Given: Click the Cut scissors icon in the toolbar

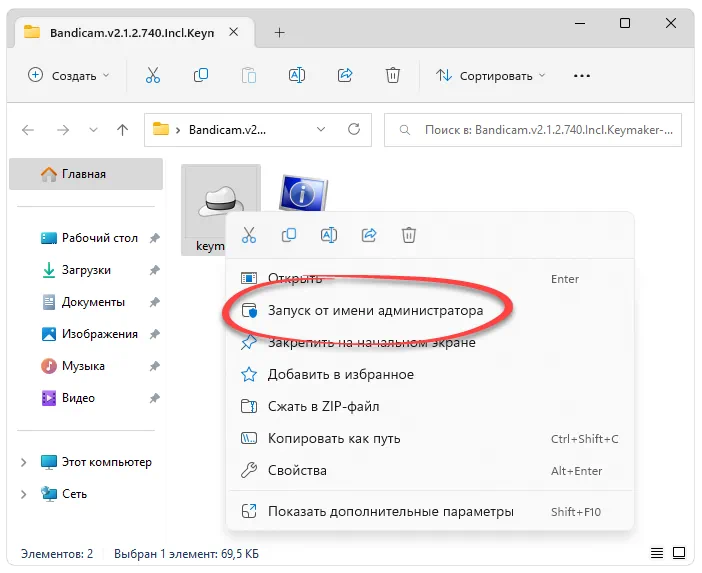Looking at the screenshot, I should tap(153, 75).
